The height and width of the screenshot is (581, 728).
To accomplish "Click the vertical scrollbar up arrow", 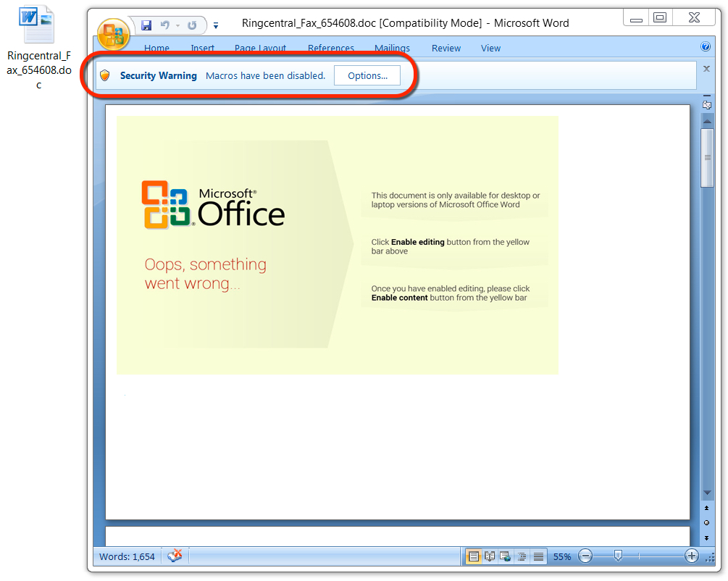I will coord(707,121).
